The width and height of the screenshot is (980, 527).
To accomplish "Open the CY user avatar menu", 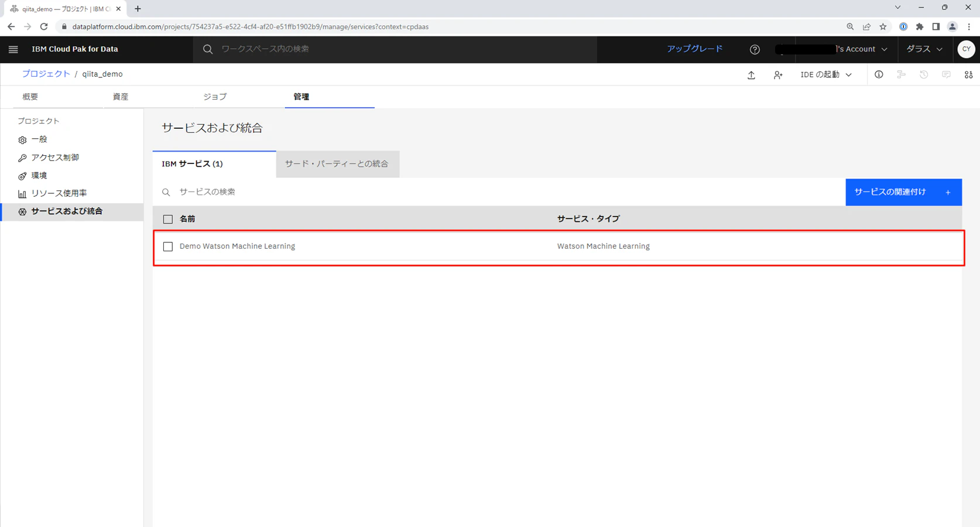I will pyautogui.click(x=967, y=49).
